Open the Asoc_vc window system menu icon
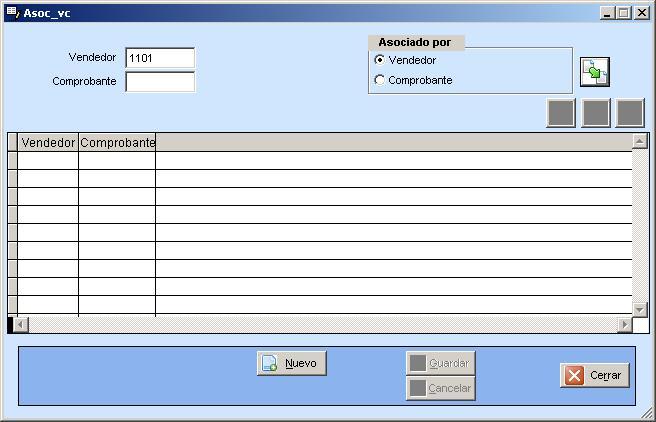This screenshot has height=422, width=656. 12,13
